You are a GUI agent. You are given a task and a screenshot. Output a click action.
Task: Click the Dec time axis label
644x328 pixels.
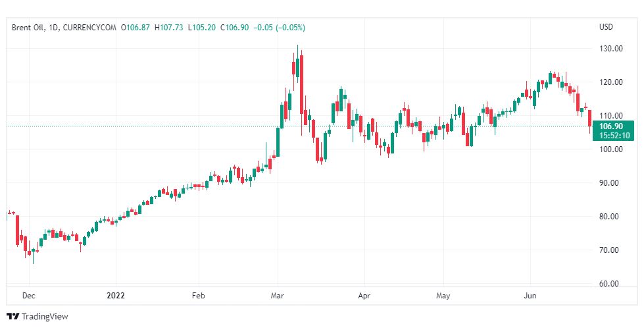[x=29, y=296]
